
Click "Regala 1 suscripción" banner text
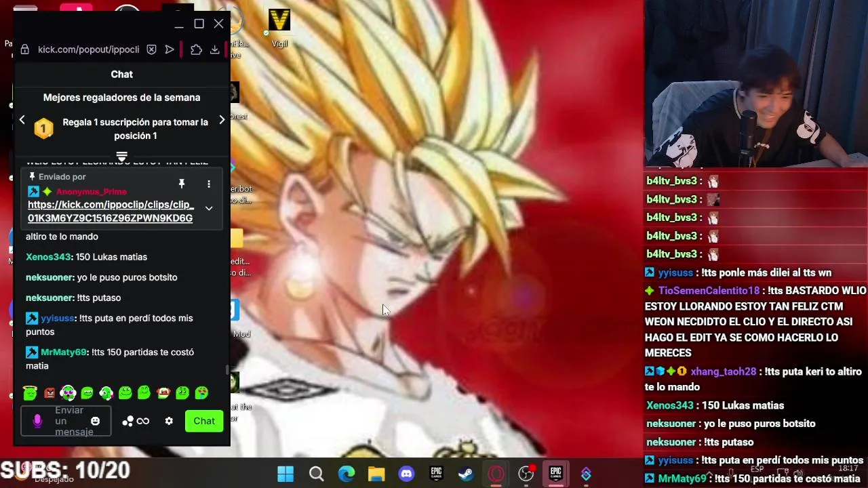[x=136, y=129]
